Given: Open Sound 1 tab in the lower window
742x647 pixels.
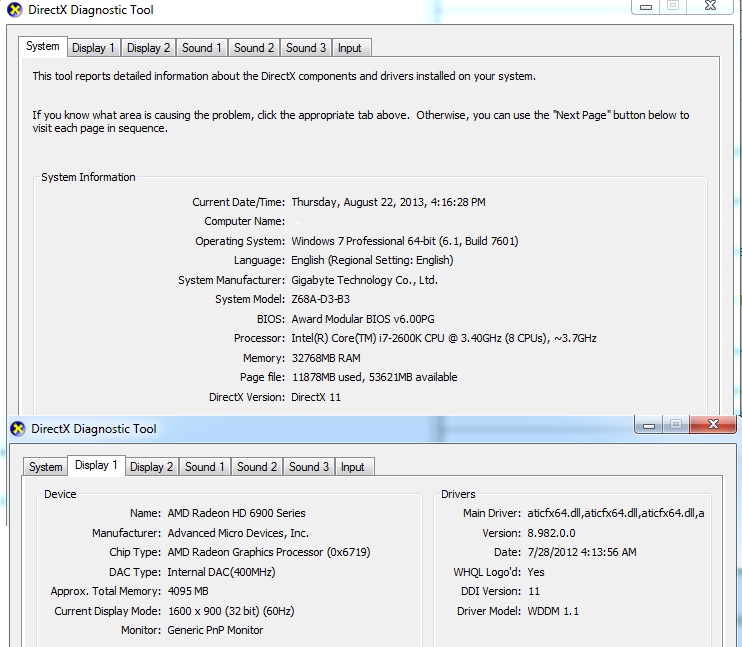Looking at the screenshot, I should coord(204,467).
